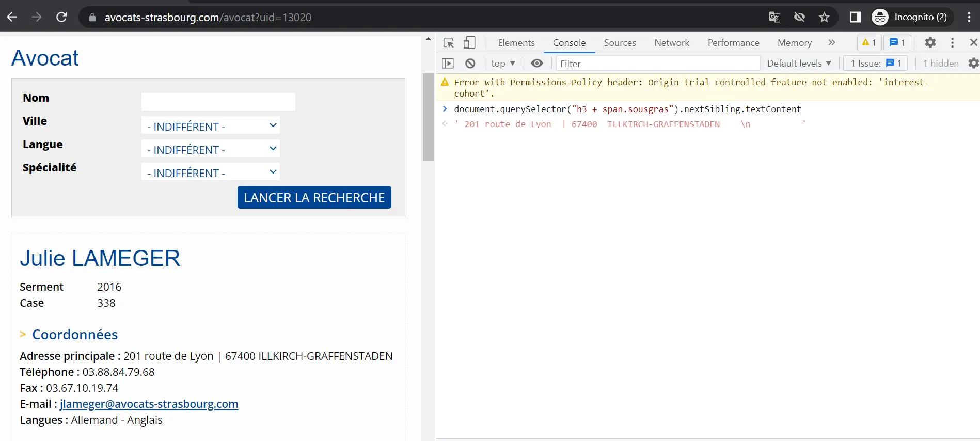Open the Langue dropdown

tap(211, 149)
